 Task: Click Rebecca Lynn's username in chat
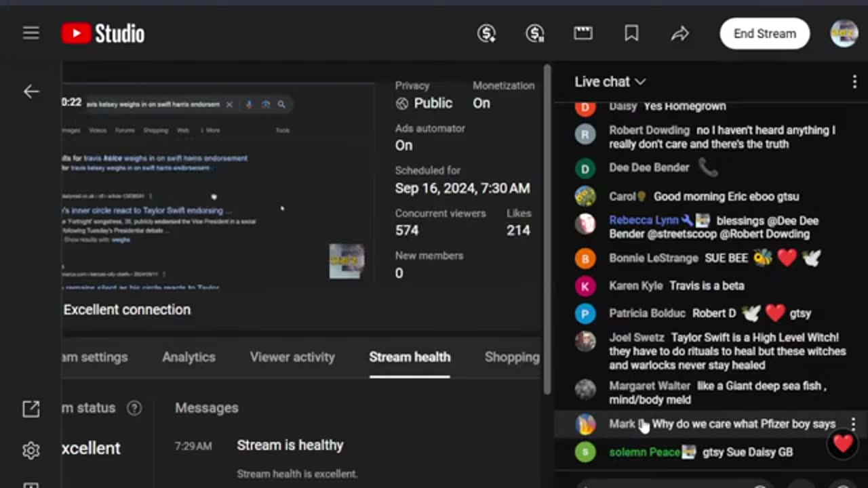644,220
